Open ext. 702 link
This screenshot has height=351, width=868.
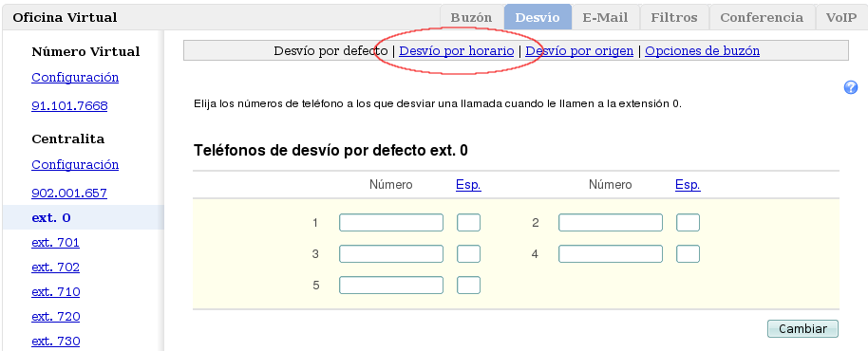[x=55, y=268]
